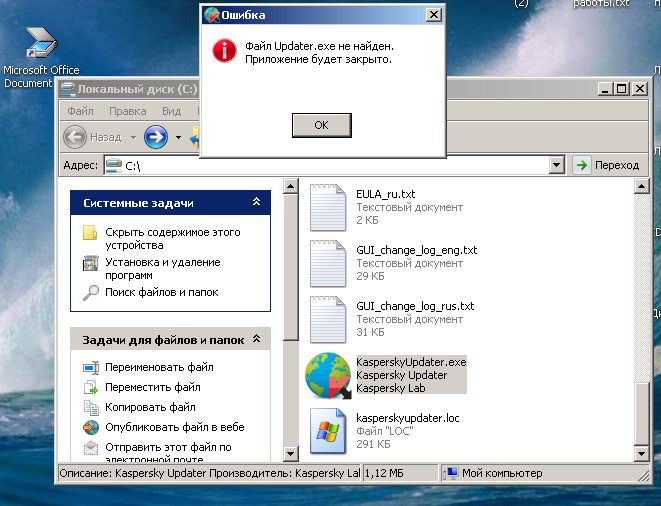The image size is (661, 506).
Task: Open the Файл menu
Action: pos(81,111)
